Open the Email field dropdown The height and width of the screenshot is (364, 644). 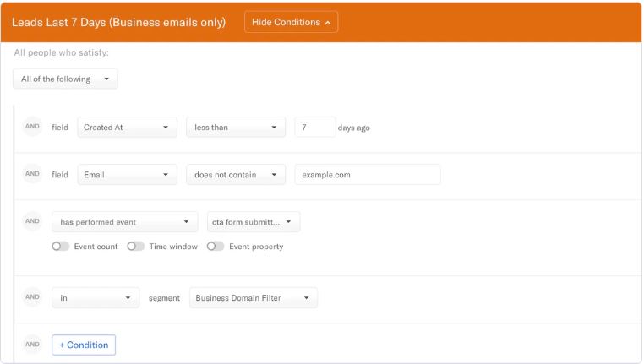click(x=127, y=175)
